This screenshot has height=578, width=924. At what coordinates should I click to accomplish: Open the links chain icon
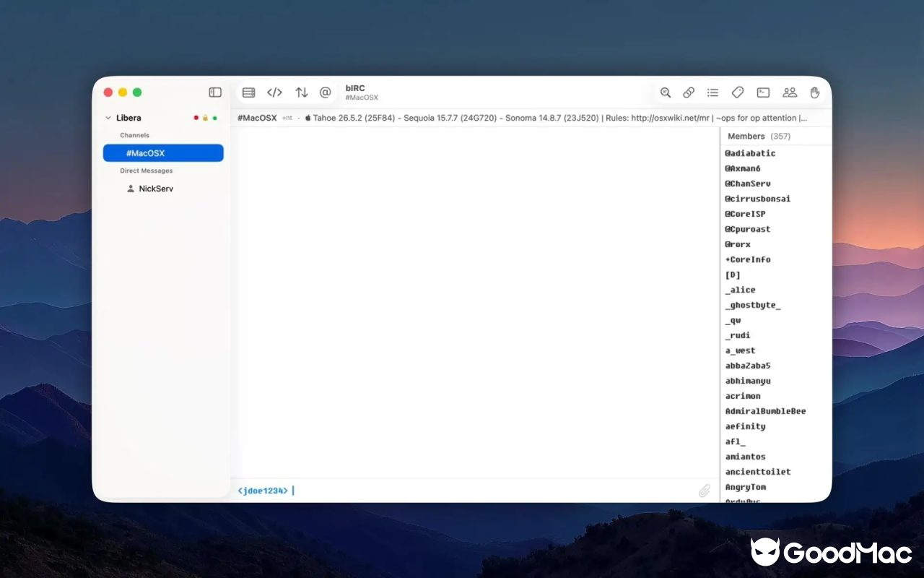(689, 92)
